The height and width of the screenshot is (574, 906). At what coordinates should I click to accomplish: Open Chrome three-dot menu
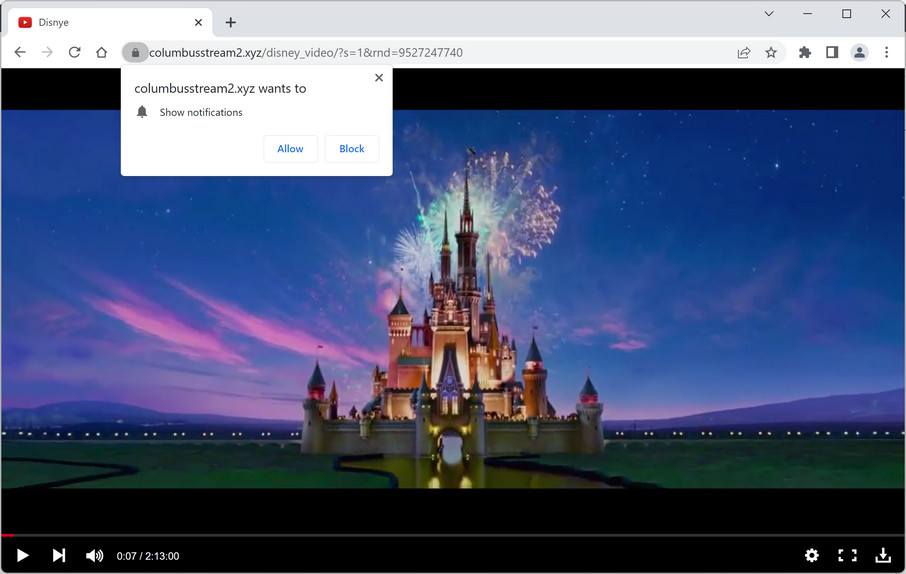(x=886, y=53)
